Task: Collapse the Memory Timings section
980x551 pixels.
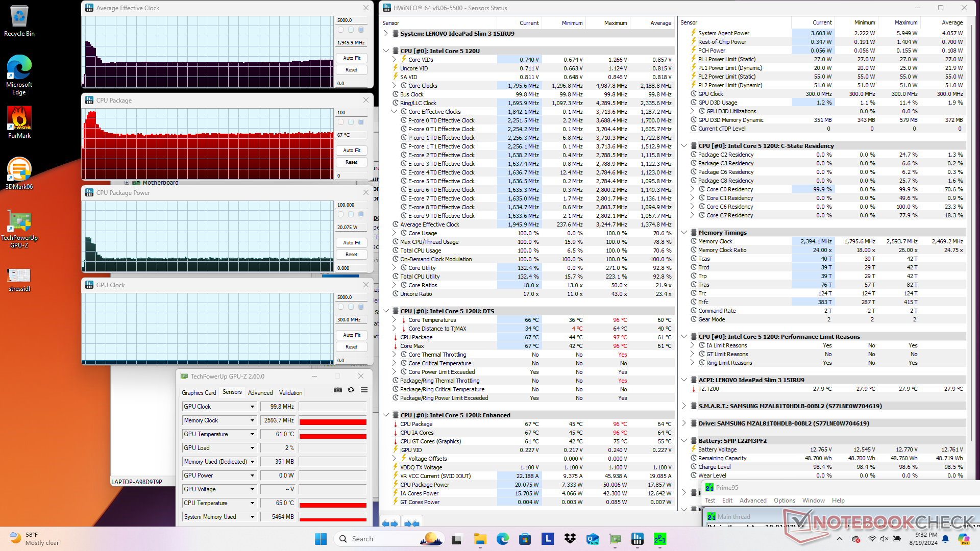Action: click(x=684, y=233)
